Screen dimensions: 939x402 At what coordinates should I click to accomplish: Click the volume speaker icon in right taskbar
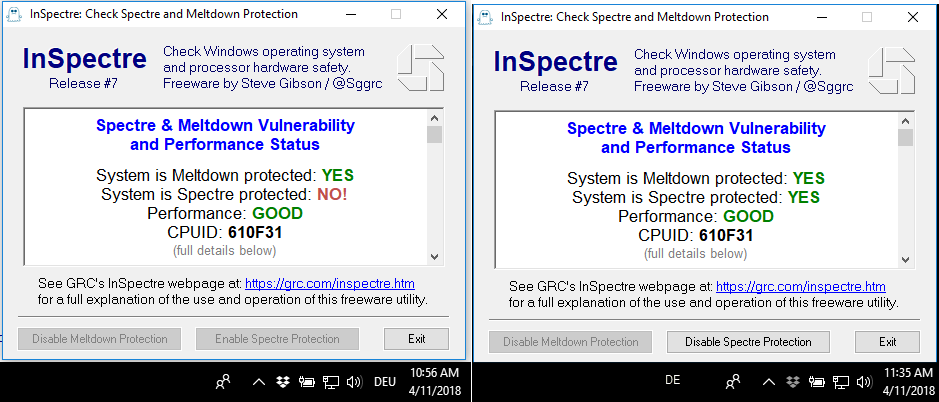864,382
